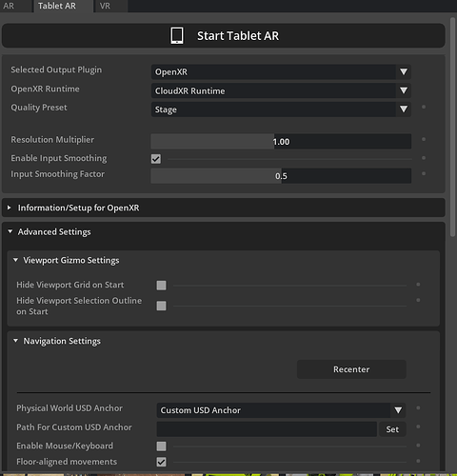Click reset dot for Input Smoothing Factor
This screenshot has width=457, height=476.
tap(424, 174)
